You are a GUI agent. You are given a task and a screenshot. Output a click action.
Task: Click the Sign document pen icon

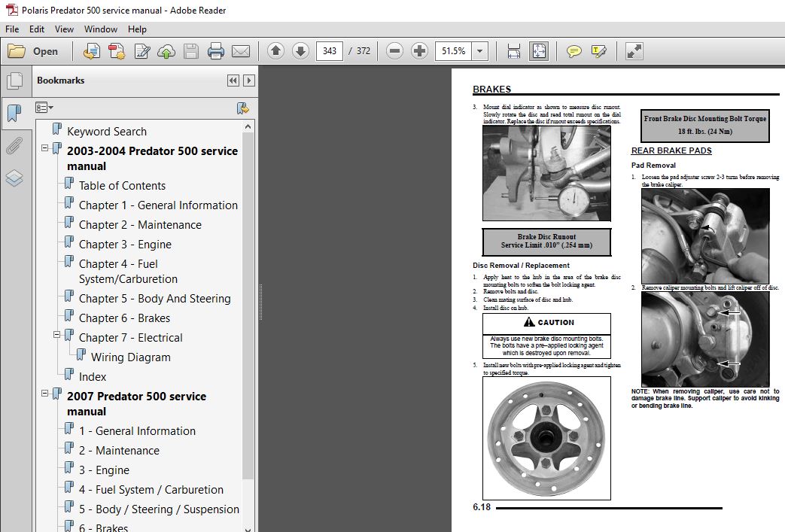142,51
